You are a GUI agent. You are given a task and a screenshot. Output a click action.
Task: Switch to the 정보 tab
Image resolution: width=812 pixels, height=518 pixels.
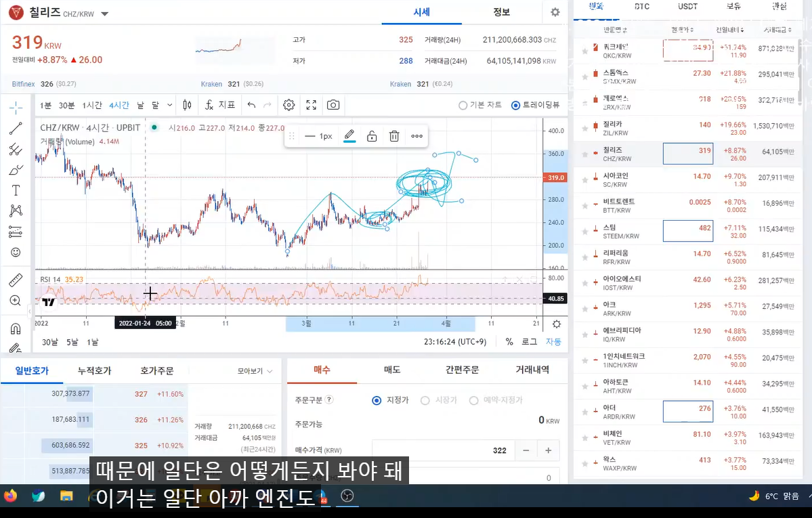click(x=501, y=12)
